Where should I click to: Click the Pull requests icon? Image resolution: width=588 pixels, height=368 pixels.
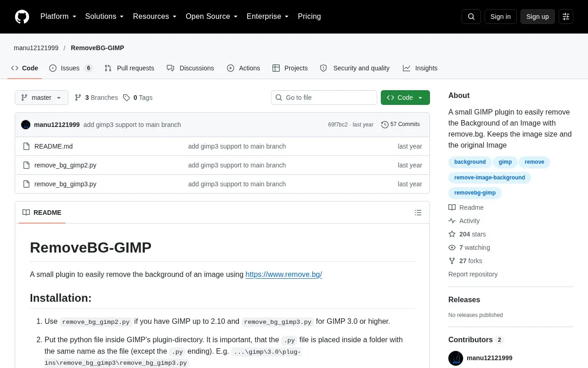tap(108, 68)
